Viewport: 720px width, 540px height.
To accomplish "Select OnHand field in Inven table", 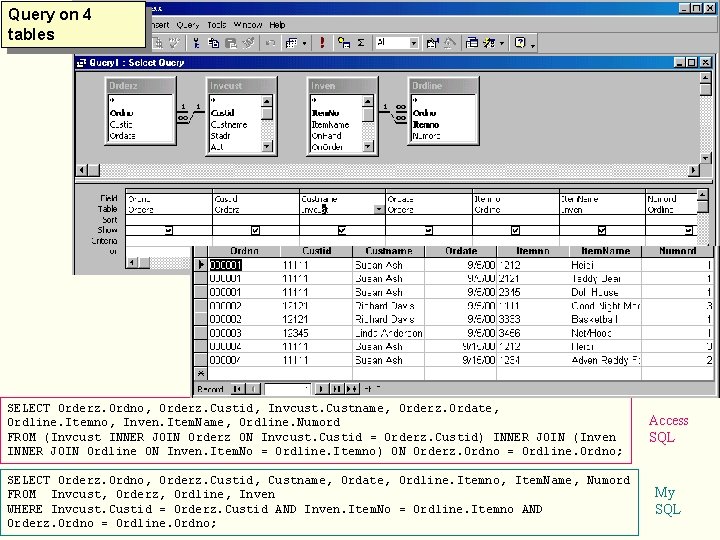I will [x=326, y=136].
